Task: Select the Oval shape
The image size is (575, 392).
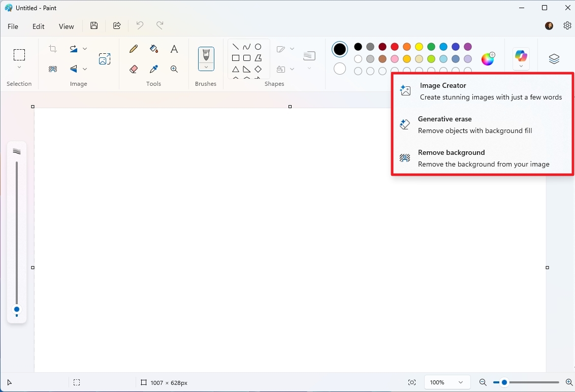Action: click(x=258, y=46)
